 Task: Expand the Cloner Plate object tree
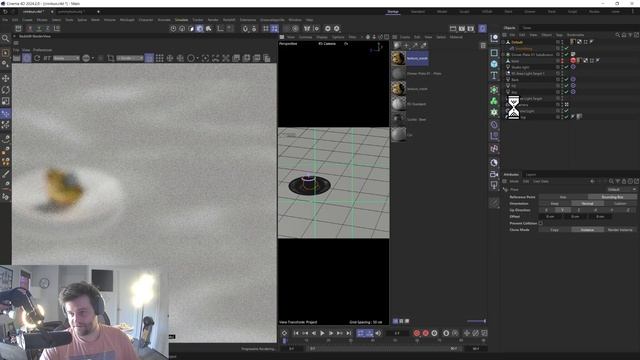[504, 54]
